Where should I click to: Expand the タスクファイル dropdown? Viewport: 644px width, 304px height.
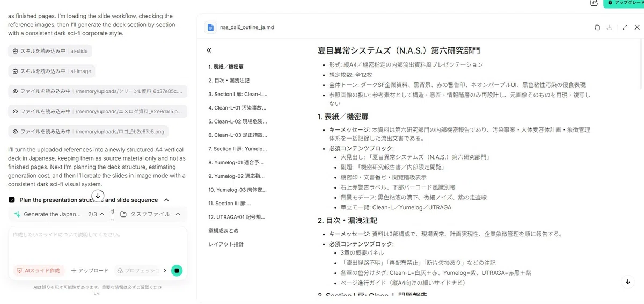click(x=178, y=214)
